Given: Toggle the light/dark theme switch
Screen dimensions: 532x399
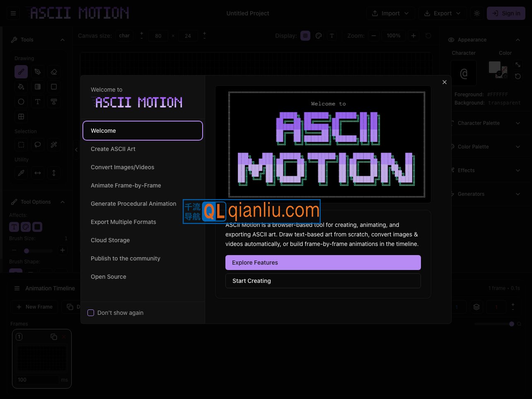Looking at the screenshot, I should click(x=476, y=13).
